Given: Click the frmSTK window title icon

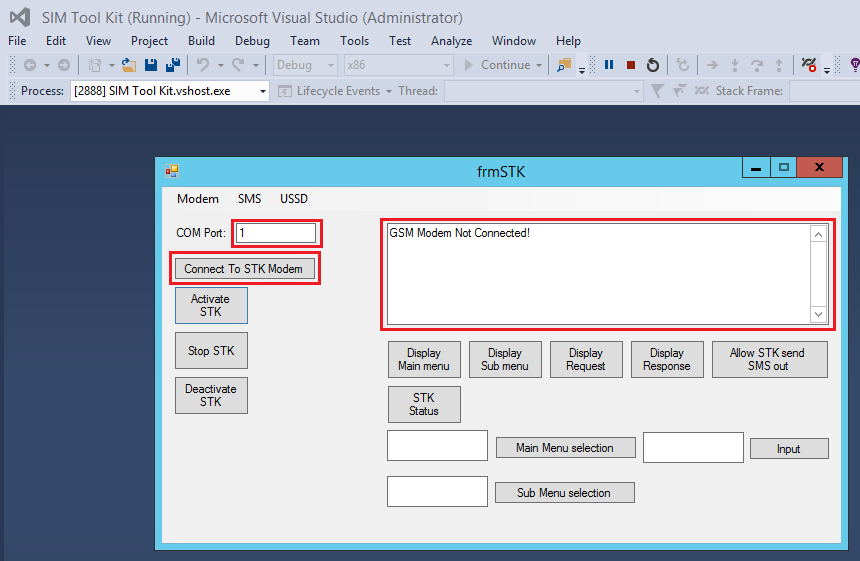Looking at the screenshot, I should click(172, 171).
